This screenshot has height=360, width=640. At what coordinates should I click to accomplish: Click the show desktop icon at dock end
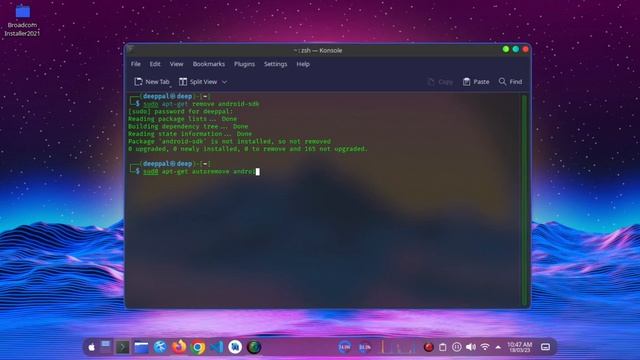point(545,347)
